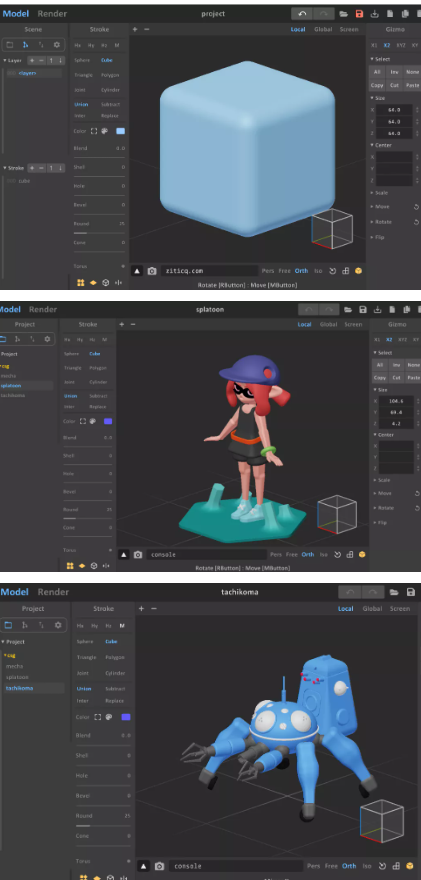Switch to Global axis in project window
The height and width of the screenshot is (880, 421).
(x=323, y=29)
